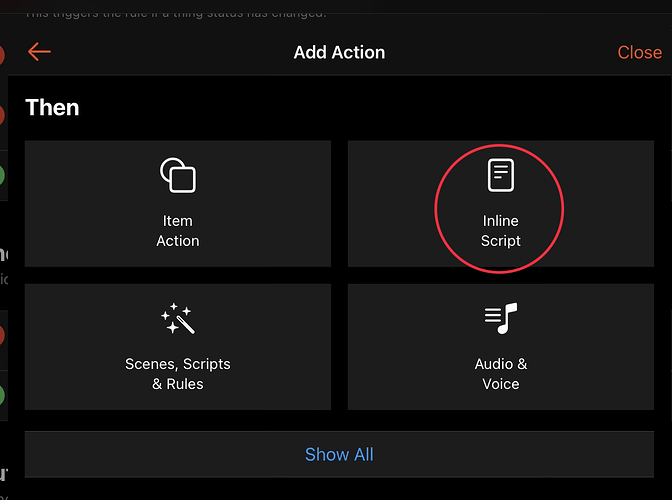672x500 pixels.
Task: Click the "Then" section heading
Action: click(x=52, y=107)
